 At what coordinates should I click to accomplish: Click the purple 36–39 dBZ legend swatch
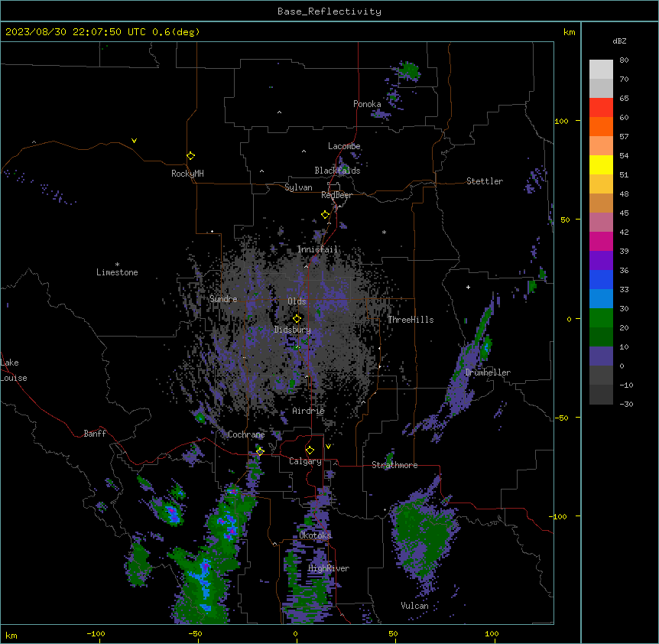pos(601,260)
